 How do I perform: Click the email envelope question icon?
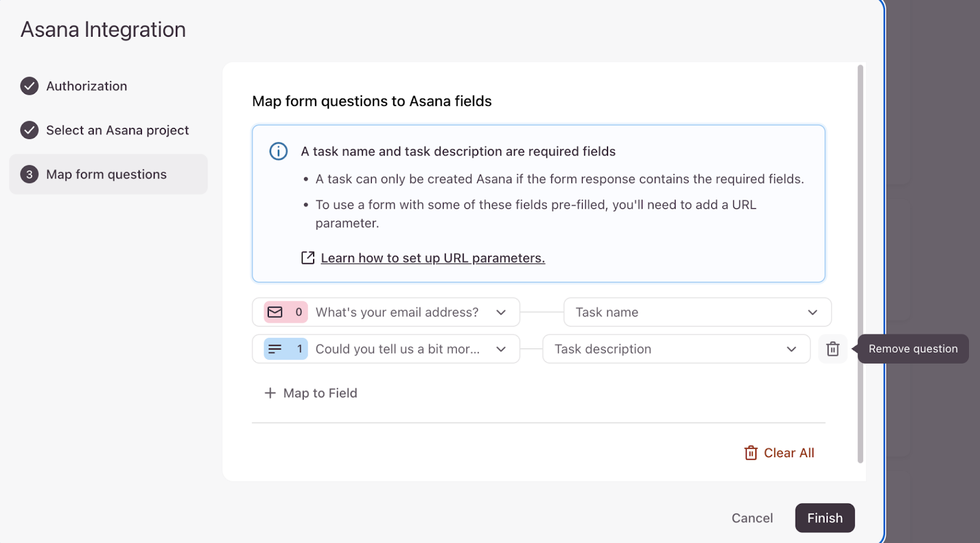coord(275,312)
